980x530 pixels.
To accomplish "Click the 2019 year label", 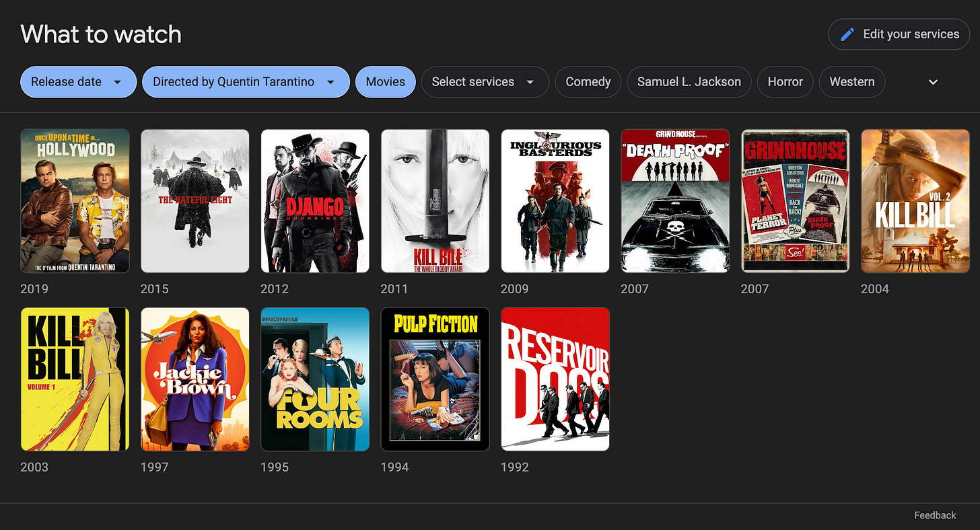I will coord(34,289).
